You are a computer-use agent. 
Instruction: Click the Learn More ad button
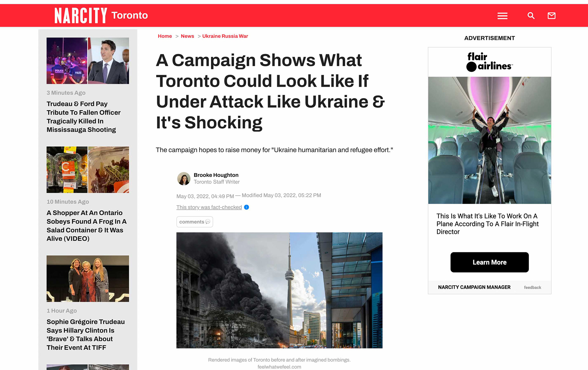(x=489, y=262)
